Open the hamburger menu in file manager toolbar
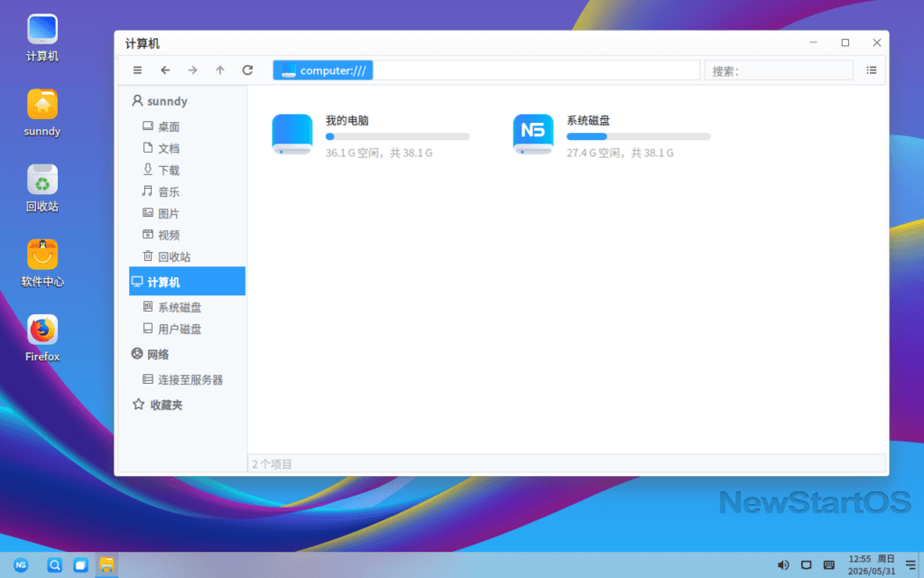 click(x=137, y=70)
